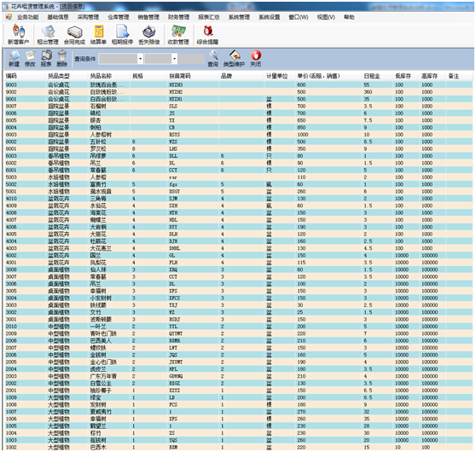Click the red 关闭 button
This screenshot has height=452, width=476.
256,59
